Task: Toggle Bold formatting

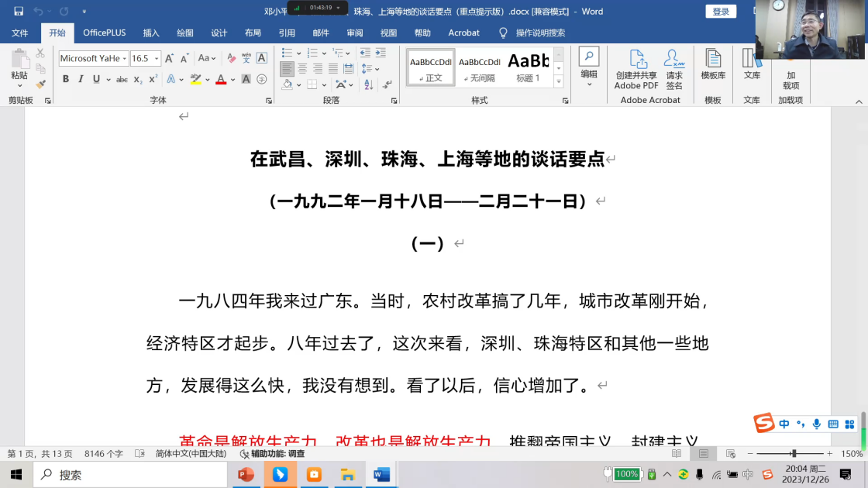Action: point(66,79)
